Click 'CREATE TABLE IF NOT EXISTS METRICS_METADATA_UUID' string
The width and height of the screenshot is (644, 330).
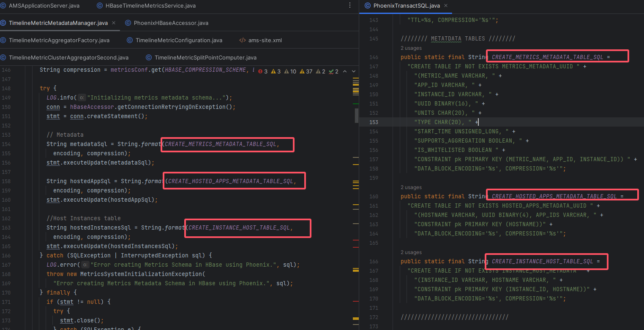494,66
